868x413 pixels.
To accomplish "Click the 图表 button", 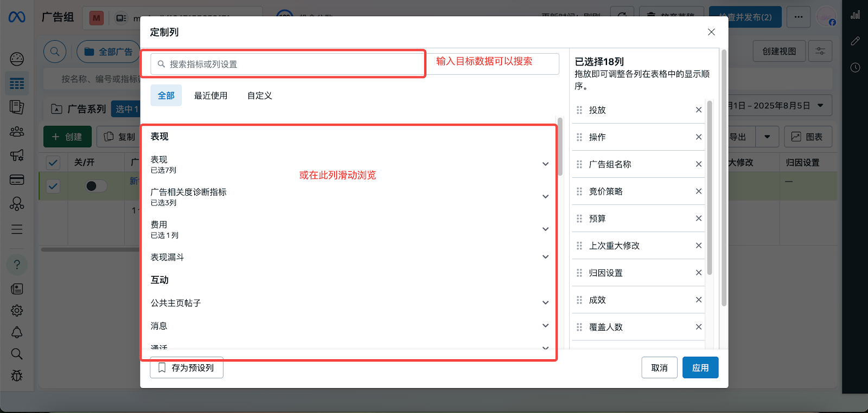I will click(808, 137).
